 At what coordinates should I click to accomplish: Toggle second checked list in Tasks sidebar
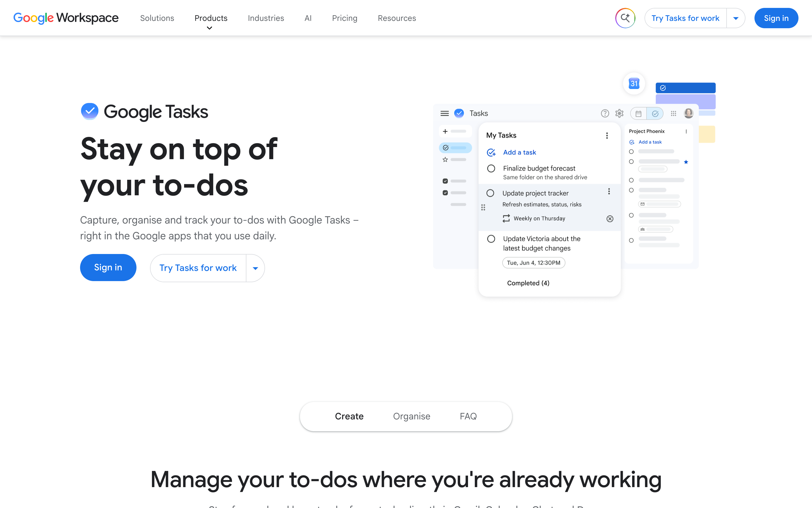point(445,193)
